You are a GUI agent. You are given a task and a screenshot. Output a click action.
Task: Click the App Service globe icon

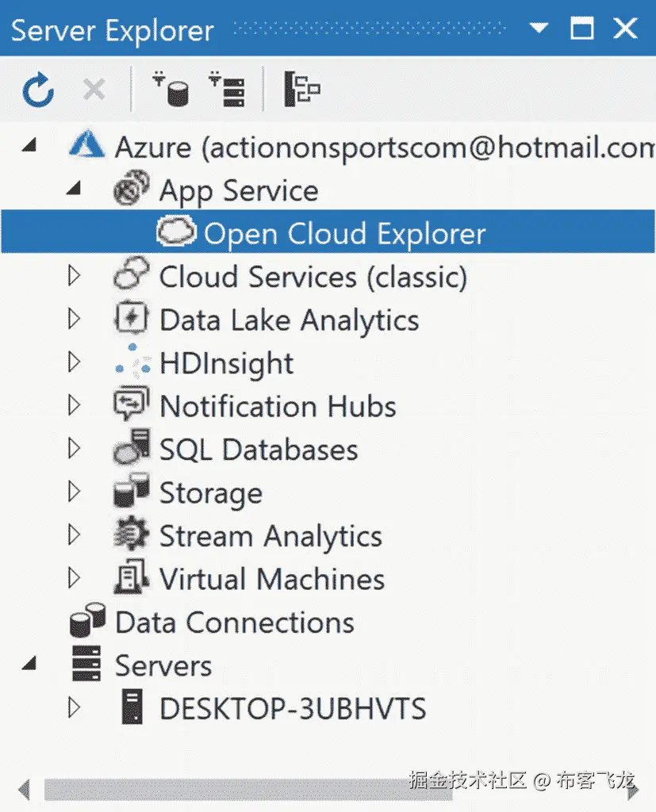click(x=132, y=187)
